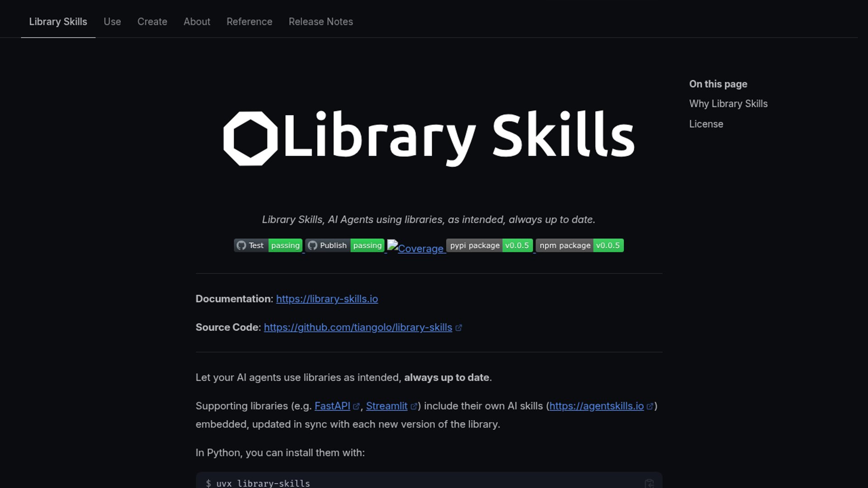The height and width of the screenshot is (488, 868).
Task: Open the Reference tab
Action: 250,22
